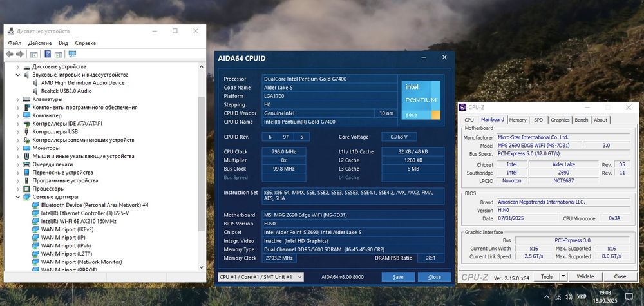This screenshot has width=644, height=306.
Task: Expand Контроллеры IDE ATA/ATAPI node
Action: coord(18,124)
